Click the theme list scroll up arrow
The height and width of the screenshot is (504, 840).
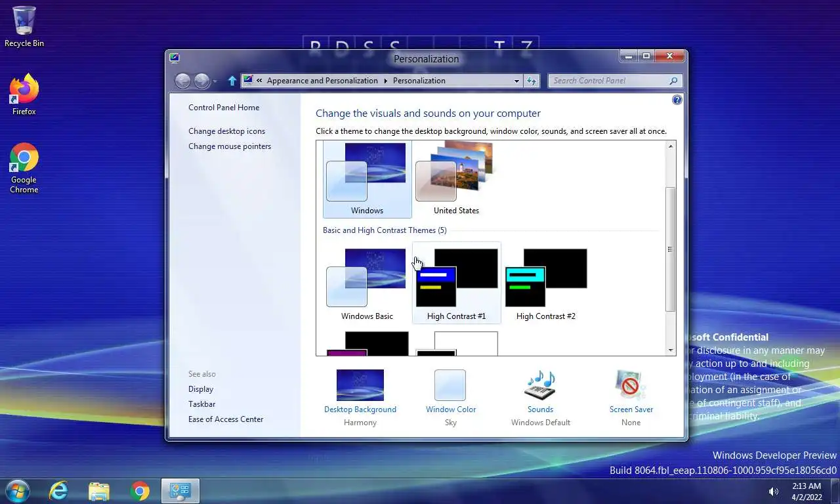click(x=671, y=146)
